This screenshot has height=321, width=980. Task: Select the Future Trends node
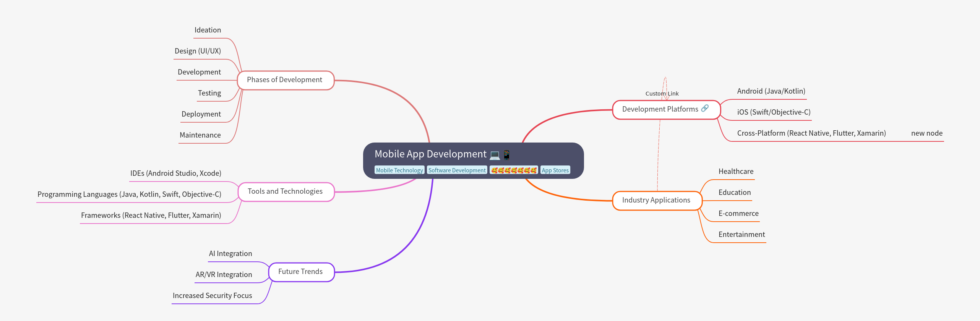tap(301, 272)
